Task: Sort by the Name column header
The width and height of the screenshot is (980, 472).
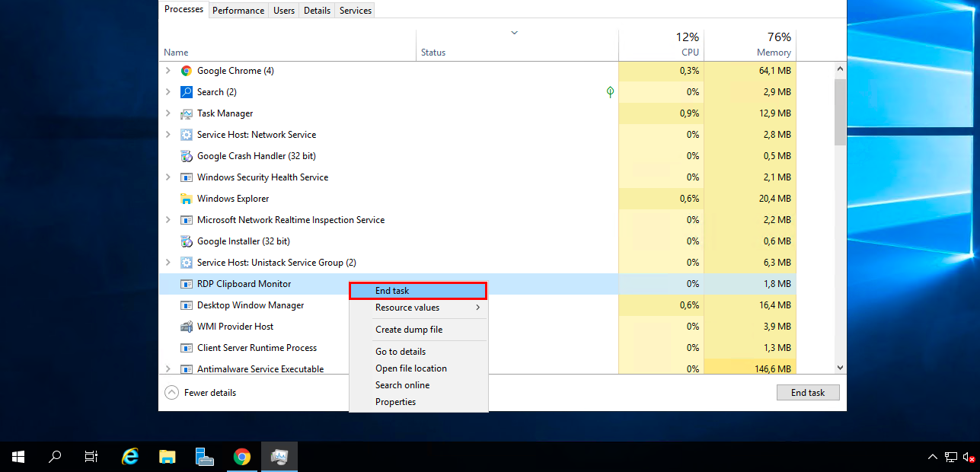Action: (288, 46)
